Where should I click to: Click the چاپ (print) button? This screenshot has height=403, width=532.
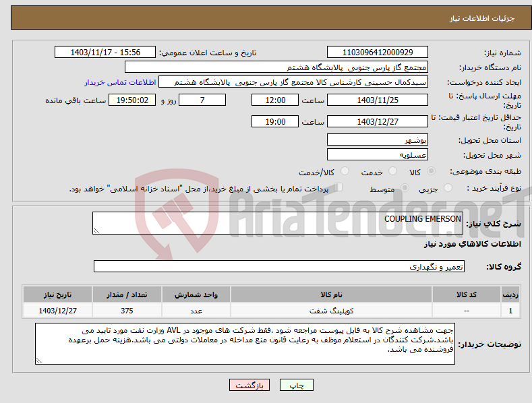297,385
